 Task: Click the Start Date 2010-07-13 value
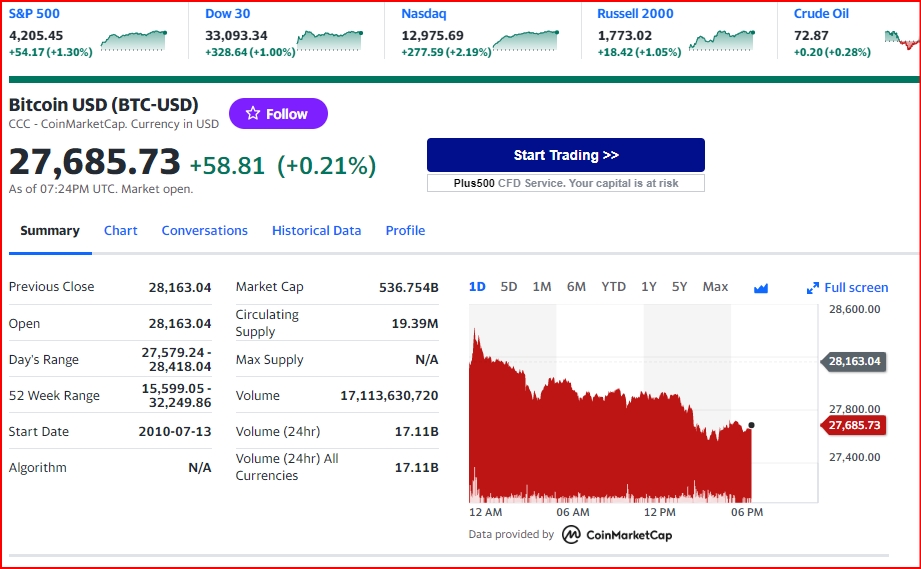click(174, 432)
